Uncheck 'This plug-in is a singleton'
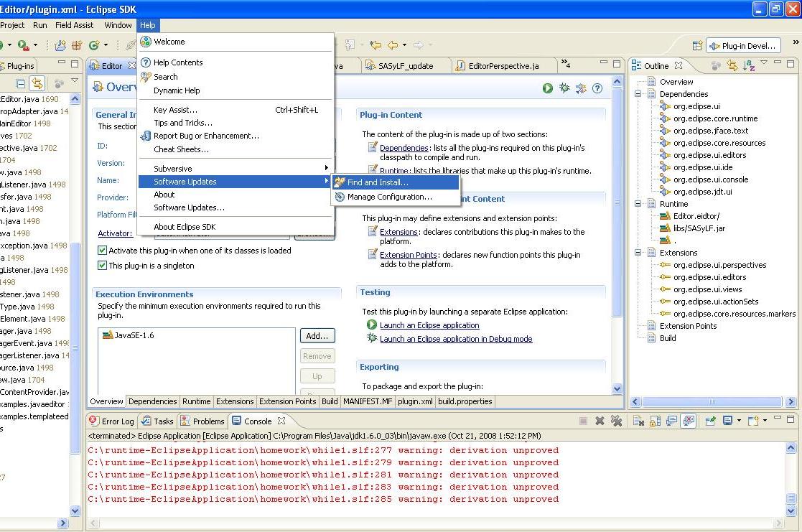The image size is (802, 532). pyautogui.click(x=102, y=266)
